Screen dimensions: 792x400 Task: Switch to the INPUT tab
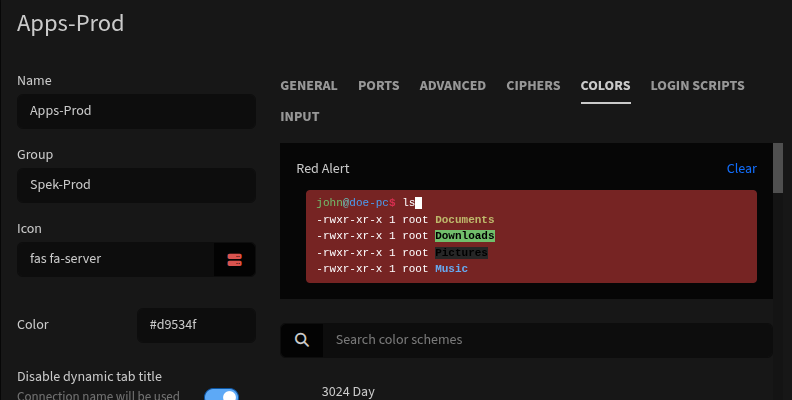(x=300, y=117)
